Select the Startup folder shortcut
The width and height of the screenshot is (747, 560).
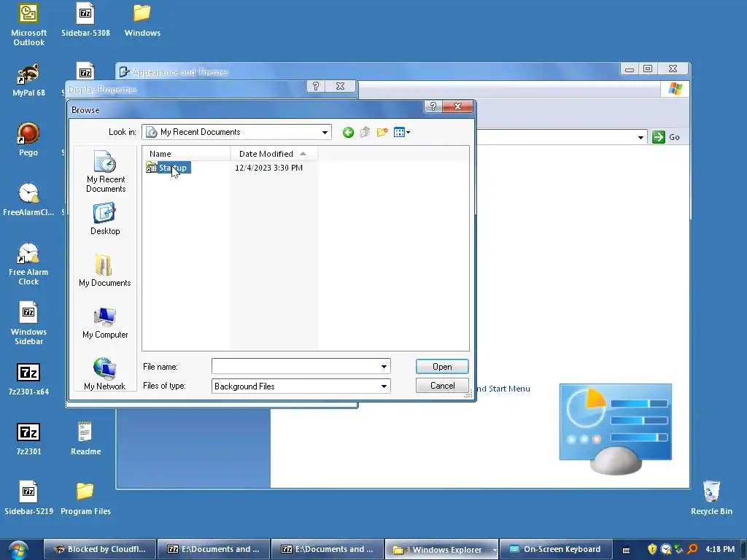(x=168, y=168)
